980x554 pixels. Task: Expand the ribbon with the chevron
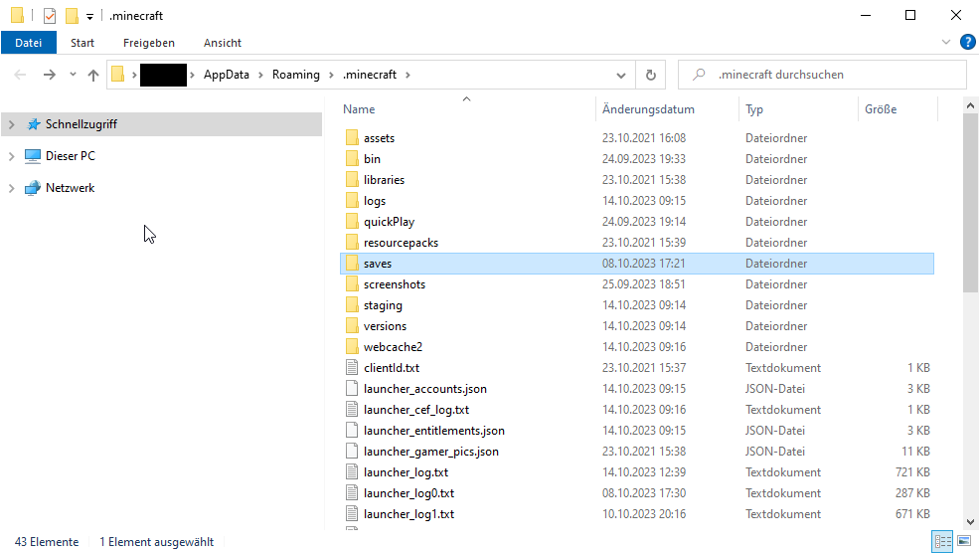click(945, 43)
